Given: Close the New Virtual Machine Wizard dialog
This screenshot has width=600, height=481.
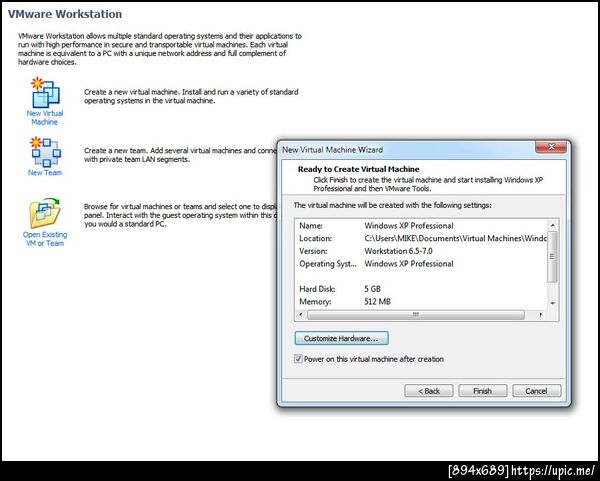Looking at the screenshot, I should click(x=551, y=147).
